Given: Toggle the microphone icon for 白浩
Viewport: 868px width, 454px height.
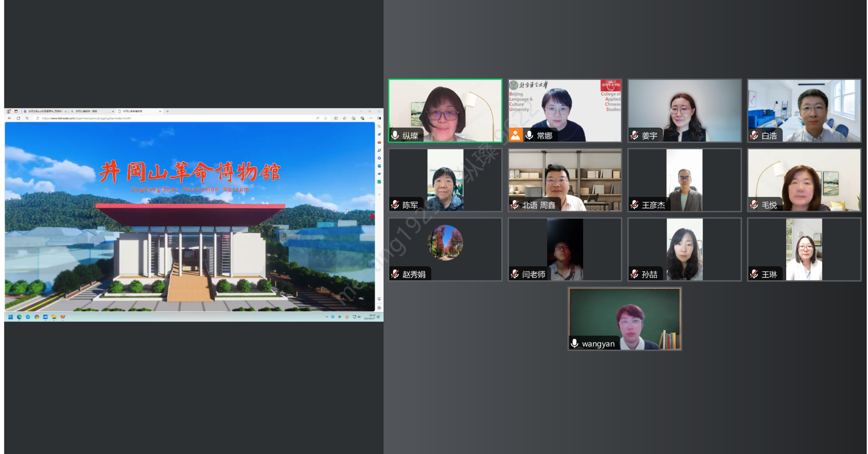Looking at the screenshot, I should coord(754,136).
